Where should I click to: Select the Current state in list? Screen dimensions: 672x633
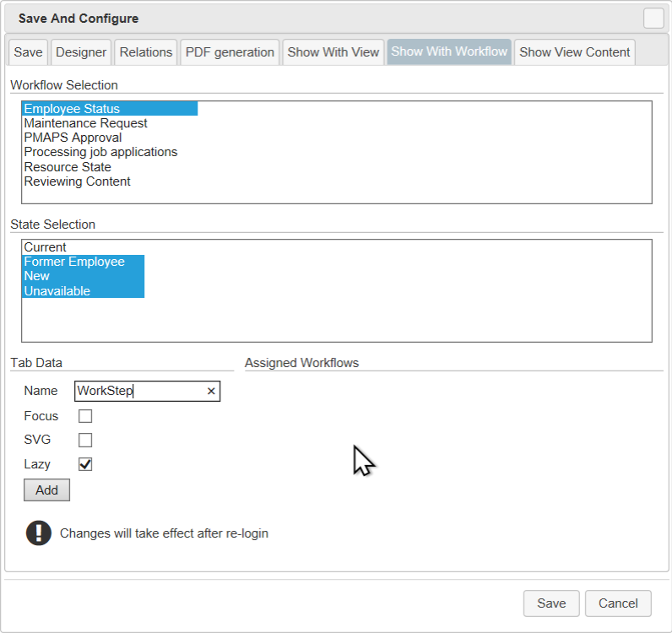(45, 247)
